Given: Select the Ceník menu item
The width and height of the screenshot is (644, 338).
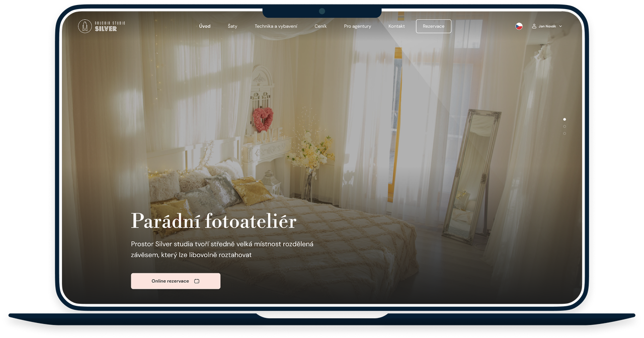Looking at the screenshot, I should click(320, 26).
